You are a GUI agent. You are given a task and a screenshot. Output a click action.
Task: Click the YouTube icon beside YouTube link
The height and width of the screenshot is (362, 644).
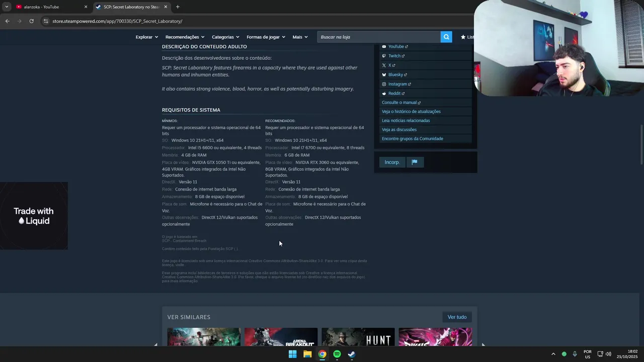click(384, 47)
